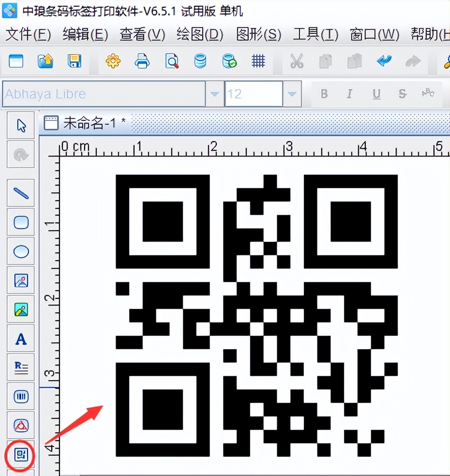Viewport: 450px width, 476px height.
Task: Select the QR code tool
Action: tap(21, 455)
